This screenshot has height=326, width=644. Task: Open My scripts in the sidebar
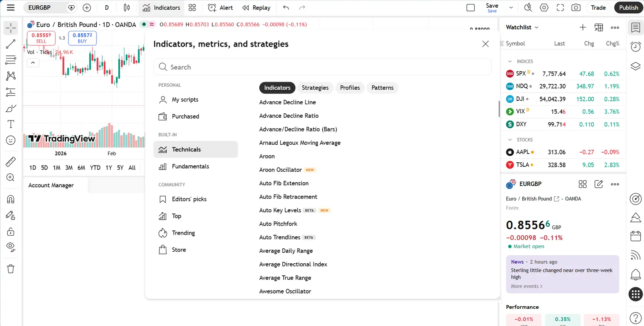[196, 100]
